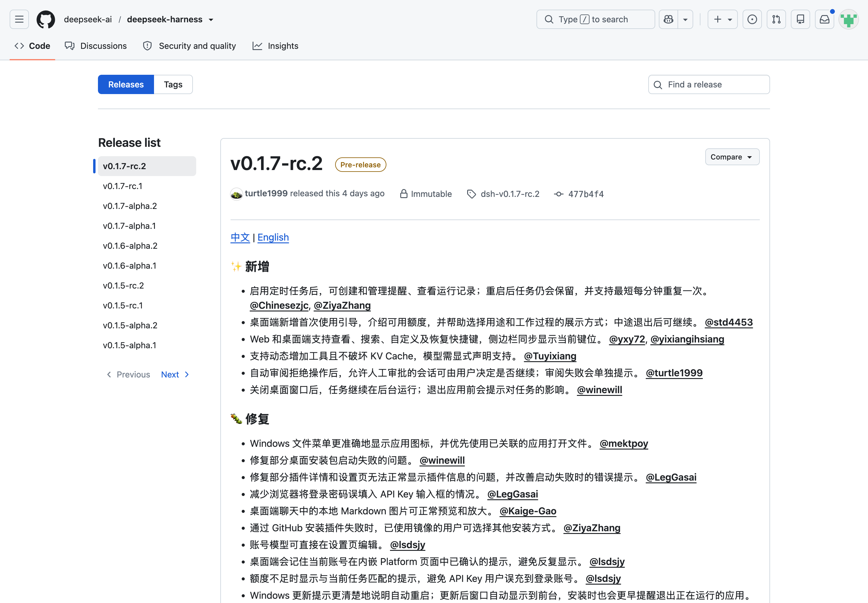Switch to the Tags view

[x=173, y=84]
